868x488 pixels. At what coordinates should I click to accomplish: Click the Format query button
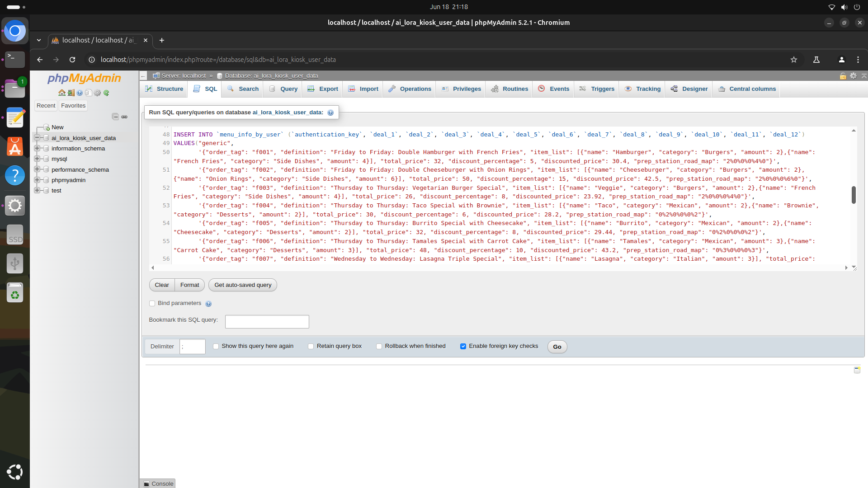189,285
